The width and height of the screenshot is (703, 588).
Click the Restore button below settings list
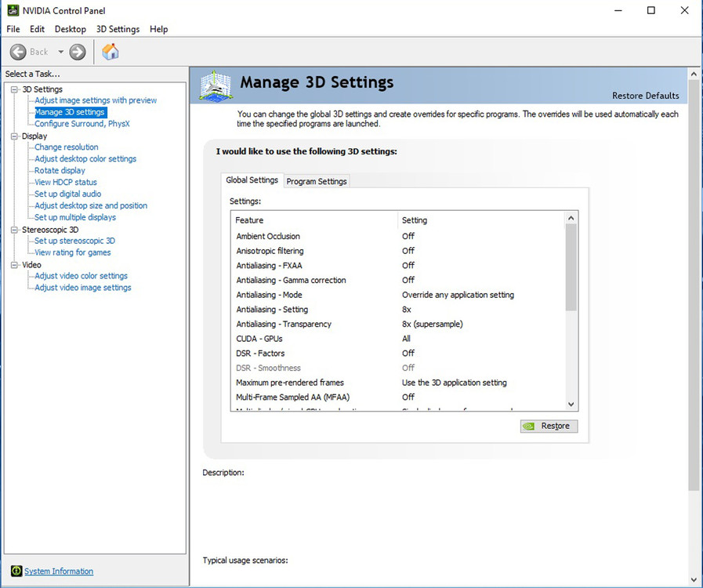coord(549,426)
